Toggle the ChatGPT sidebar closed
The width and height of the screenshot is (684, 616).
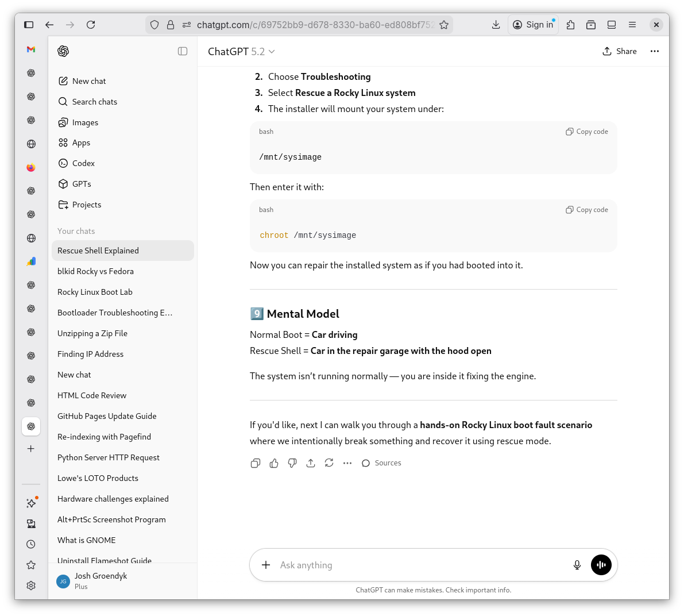[x=183, y=51]
